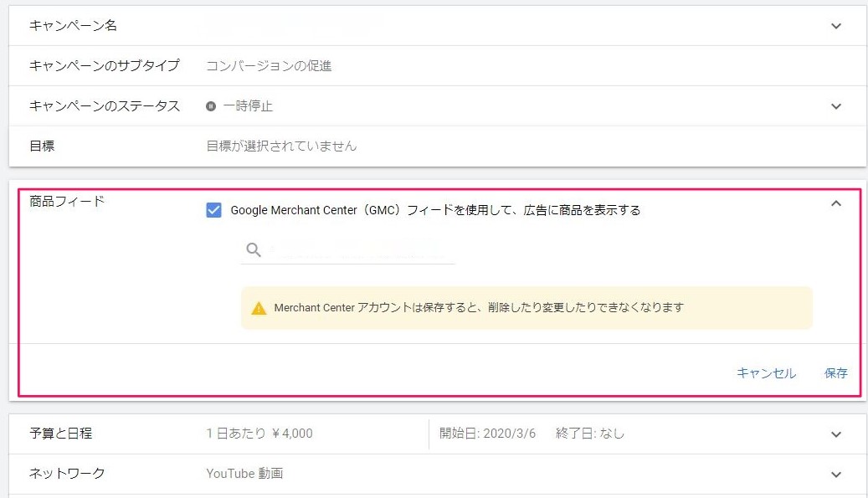Expand the 予算と日程 row chevron
Image resolution: width=868 pixels, height=498 pixels.
(835, 434)
